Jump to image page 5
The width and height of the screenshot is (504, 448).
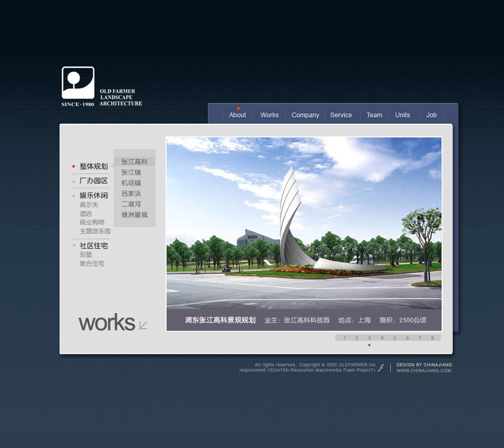(395, 338)
